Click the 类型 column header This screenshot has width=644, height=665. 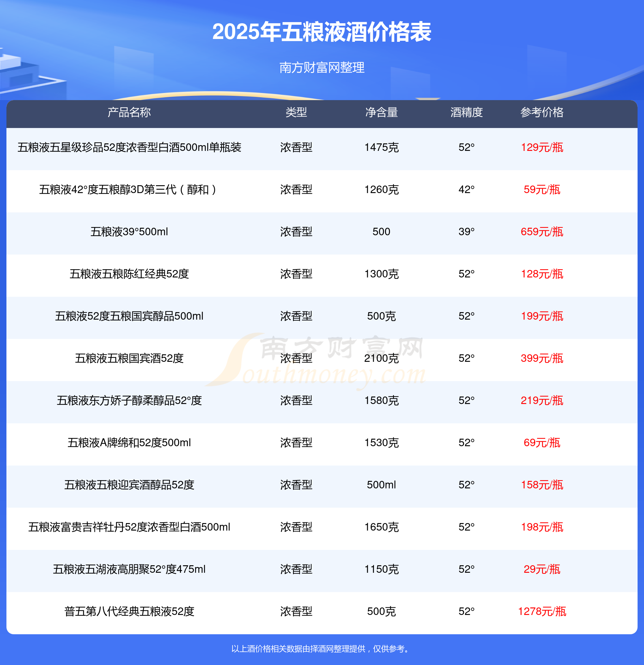[296, 112]
